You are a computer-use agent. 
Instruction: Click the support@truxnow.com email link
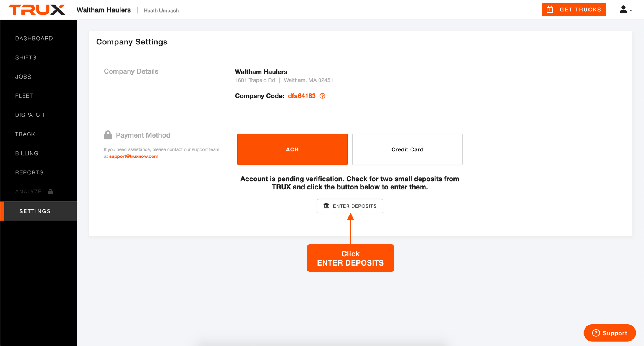pos(134,156)
